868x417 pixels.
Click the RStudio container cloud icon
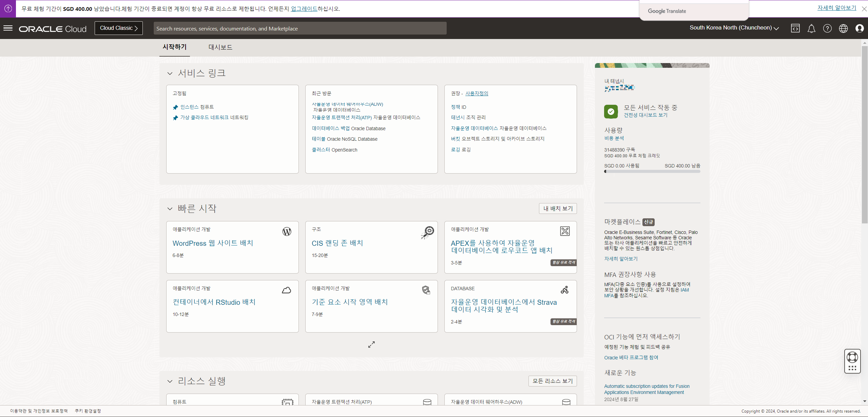pos(287,290)
